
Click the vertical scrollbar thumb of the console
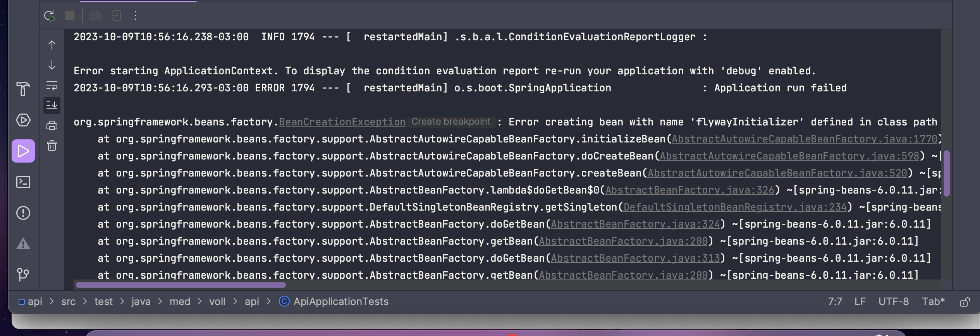(946, 173)
